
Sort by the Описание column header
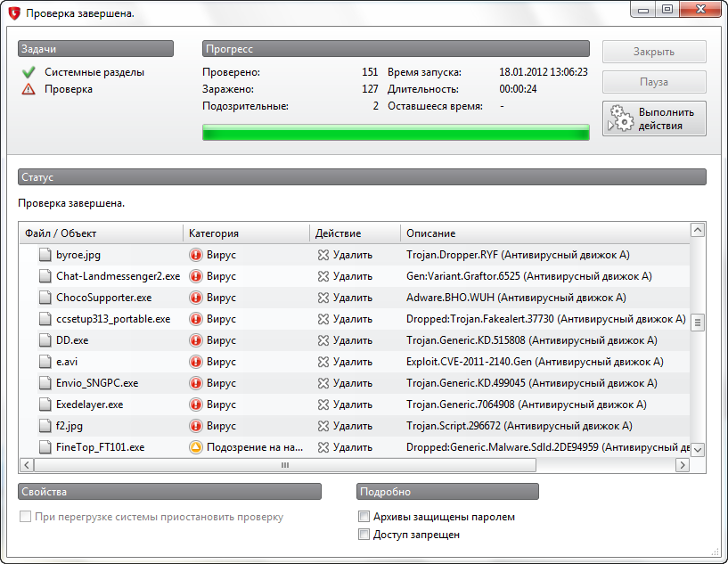pyautogui.click(x=545, y=233)
